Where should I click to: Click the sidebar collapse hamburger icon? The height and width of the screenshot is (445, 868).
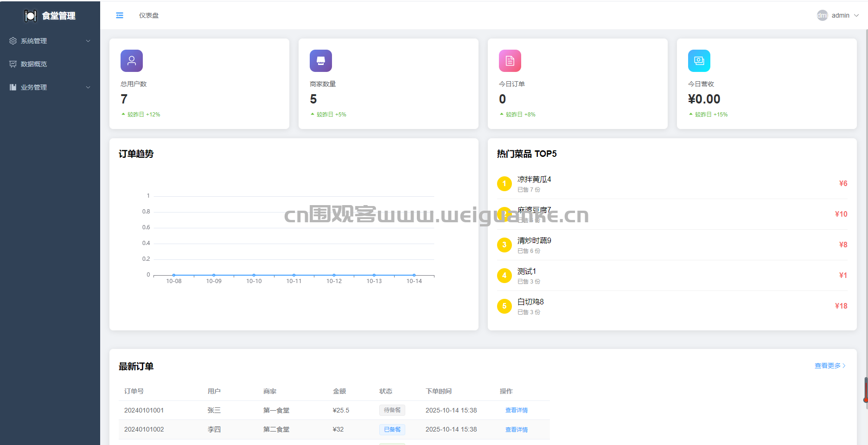[120, 15]
